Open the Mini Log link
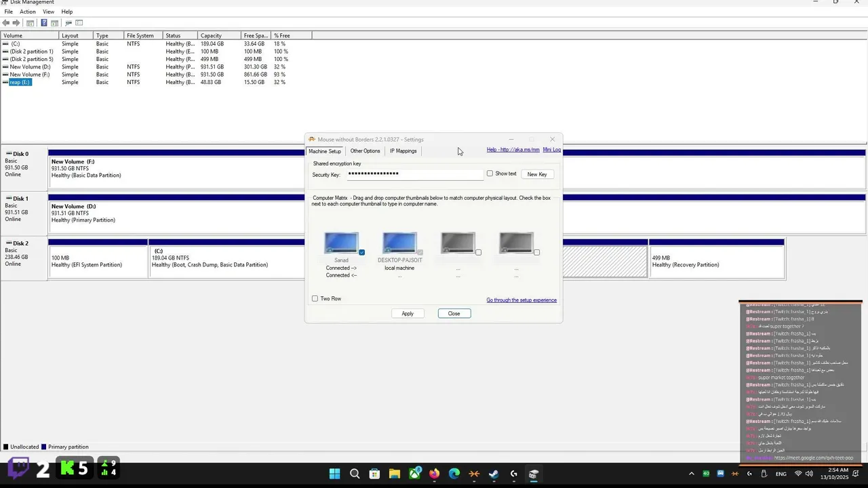868x488 pixels. coord(552,150)
